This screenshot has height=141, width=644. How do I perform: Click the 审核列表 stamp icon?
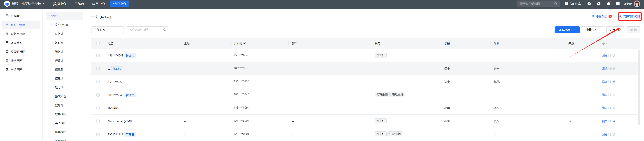point(593,17)
